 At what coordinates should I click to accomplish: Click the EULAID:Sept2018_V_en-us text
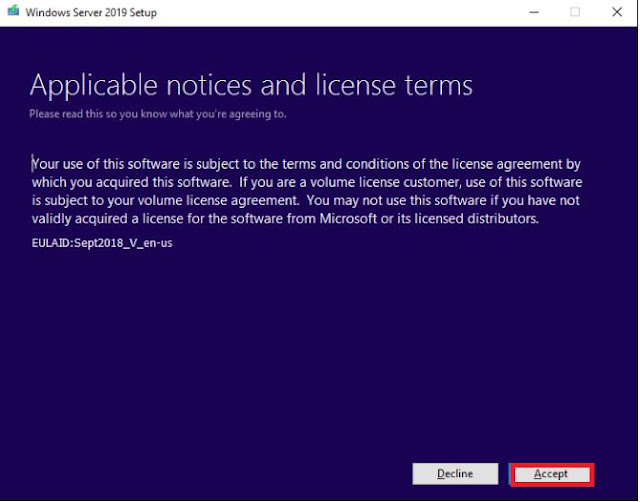point(102,243)
